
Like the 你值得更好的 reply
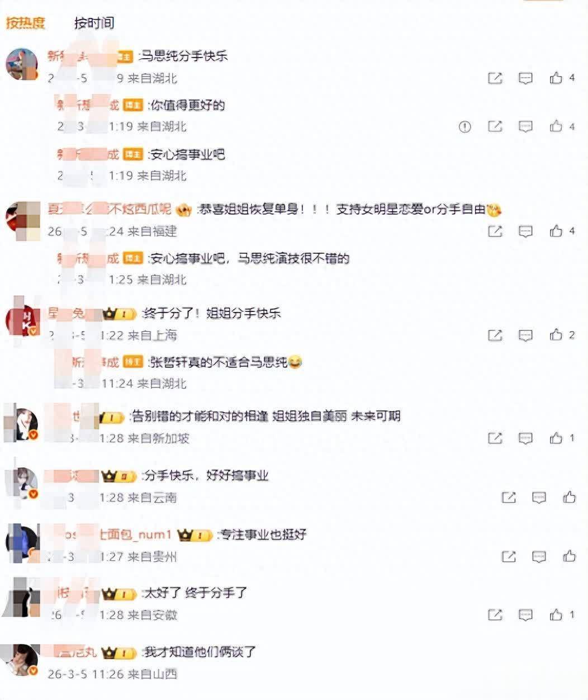pyautogui.click(x=556, y=126)
